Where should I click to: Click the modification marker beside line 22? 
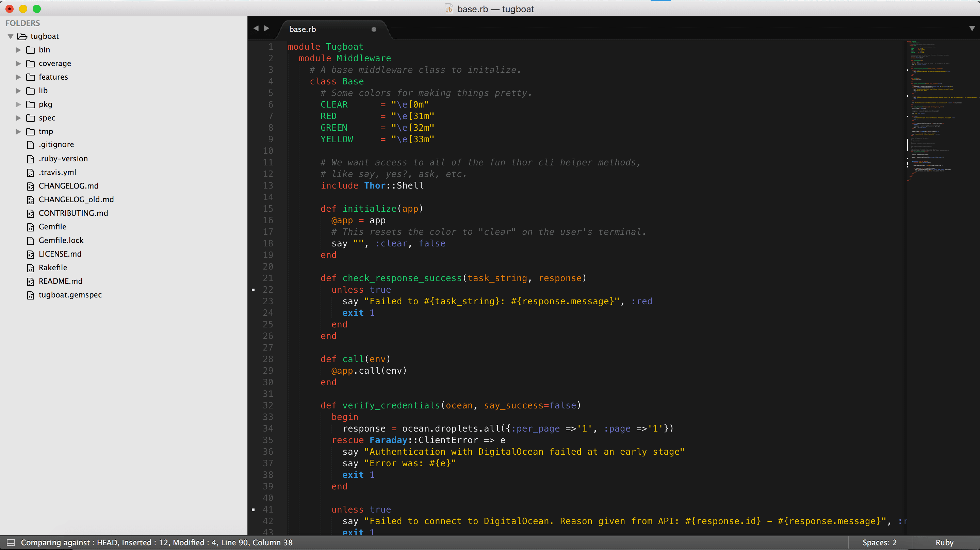254,290
